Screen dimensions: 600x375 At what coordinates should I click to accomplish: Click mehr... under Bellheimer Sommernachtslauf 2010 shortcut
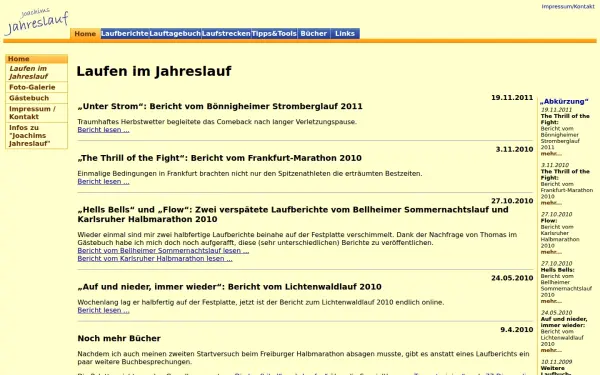(551, 301)
